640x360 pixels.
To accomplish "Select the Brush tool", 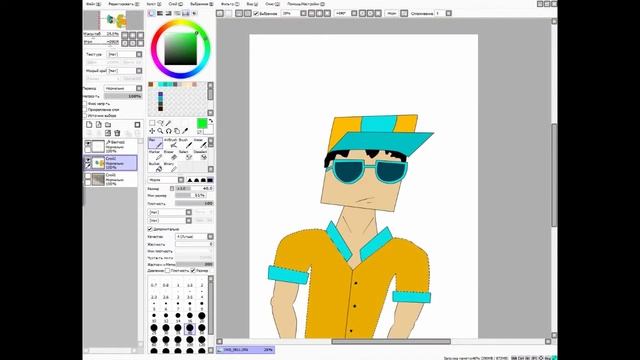I will (185, 143).
